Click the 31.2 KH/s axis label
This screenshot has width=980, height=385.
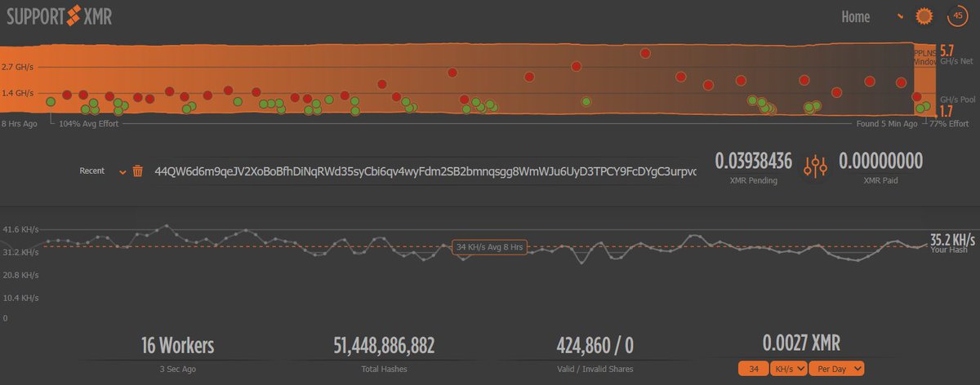click(x=20, y=252)
